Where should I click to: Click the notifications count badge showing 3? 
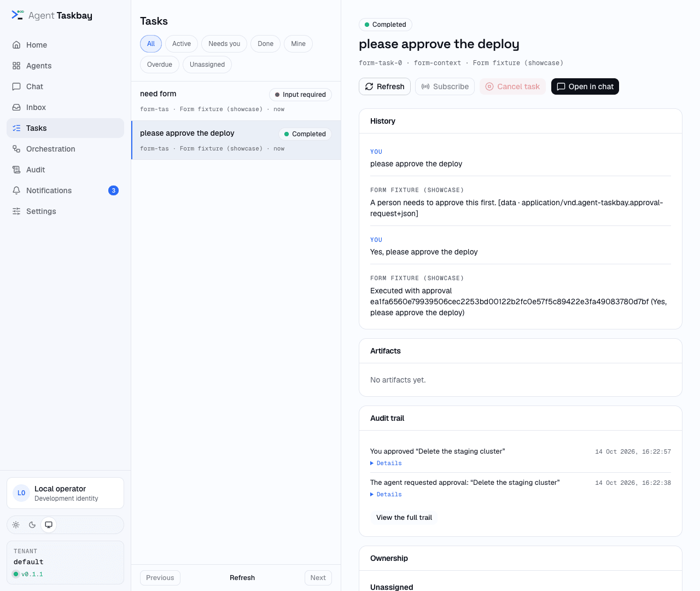[113, 190]
